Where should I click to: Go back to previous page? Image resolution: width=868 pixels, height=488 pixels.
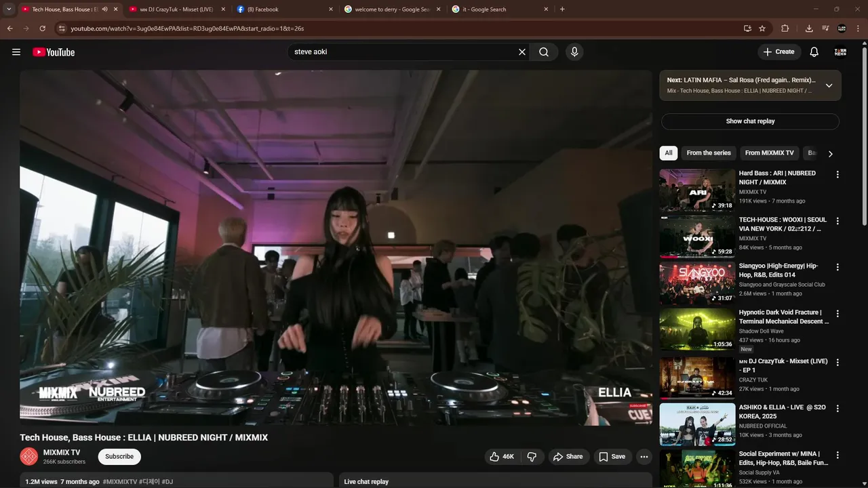pyautogui.click(x=9, y=28)
